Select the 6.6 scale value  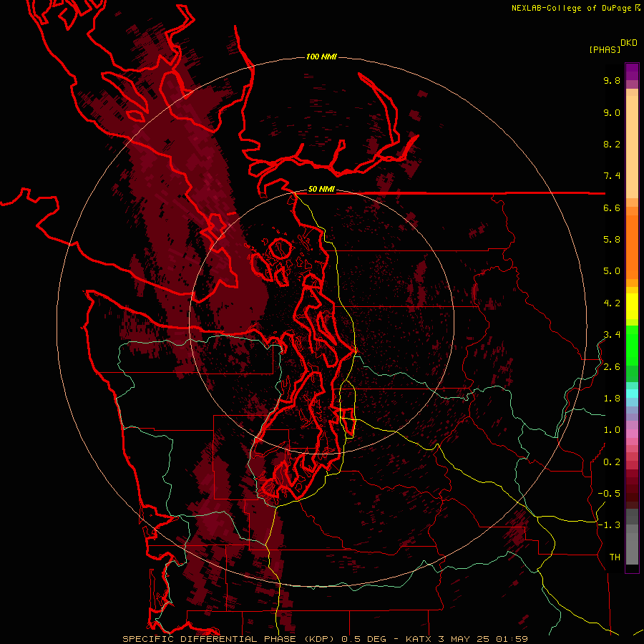click(x=612, y=208)
